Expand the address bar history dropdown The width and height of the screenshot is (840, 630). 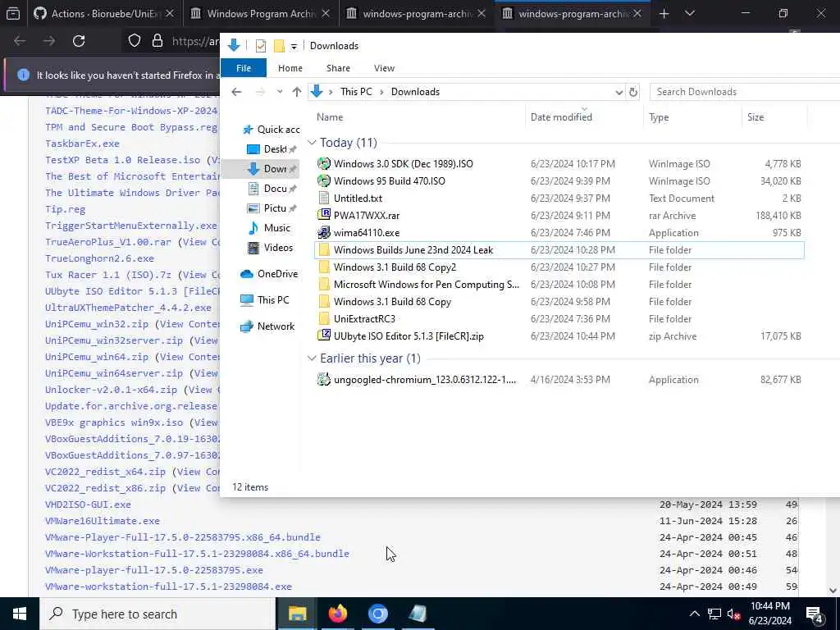pyautogui.click(x=619, y=92)
